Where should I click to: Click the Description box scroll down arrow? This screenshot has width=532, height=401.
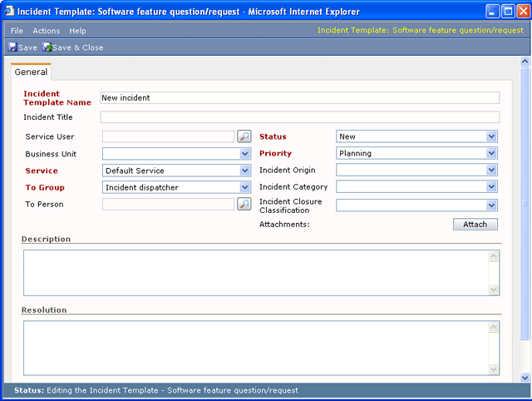point(493,290)
